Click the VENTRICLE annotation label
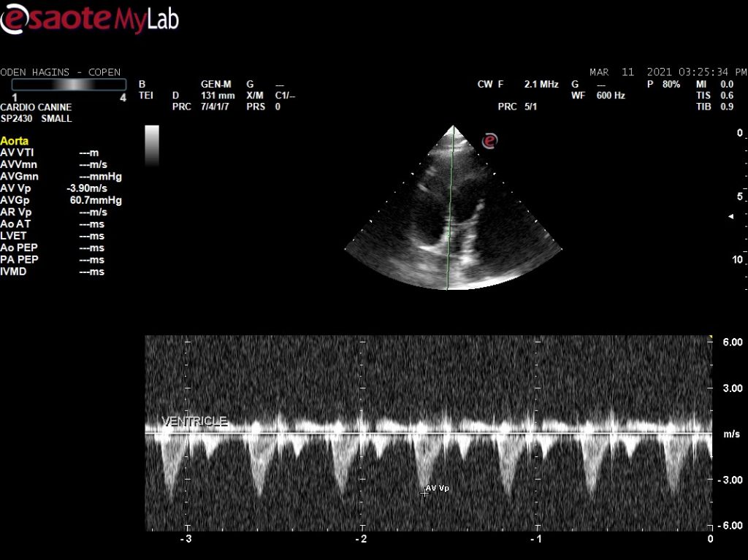The width and height of the screenshot is (748, 560). point(194,421)
